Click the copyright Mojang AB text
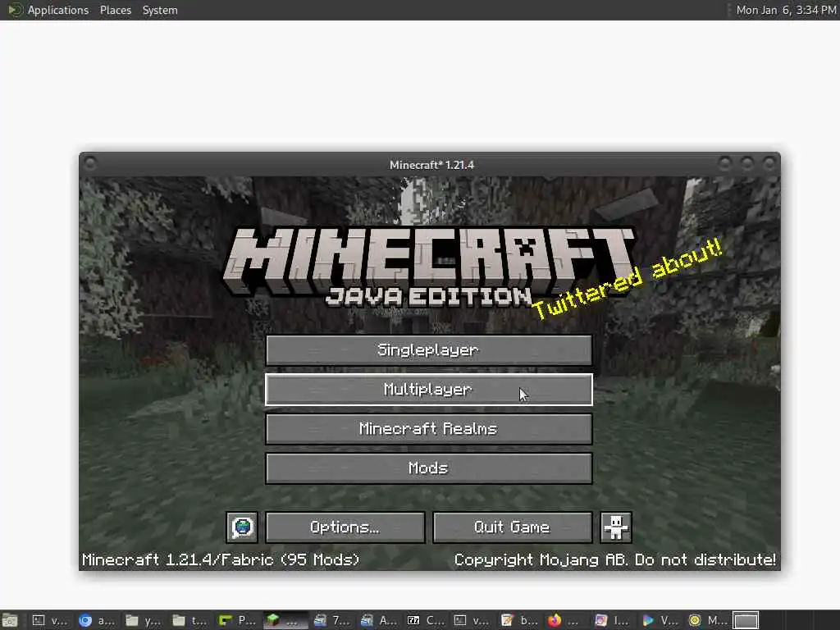Image resolution: width=840 pixels, height=630 pixels. (x=614, y=559)
